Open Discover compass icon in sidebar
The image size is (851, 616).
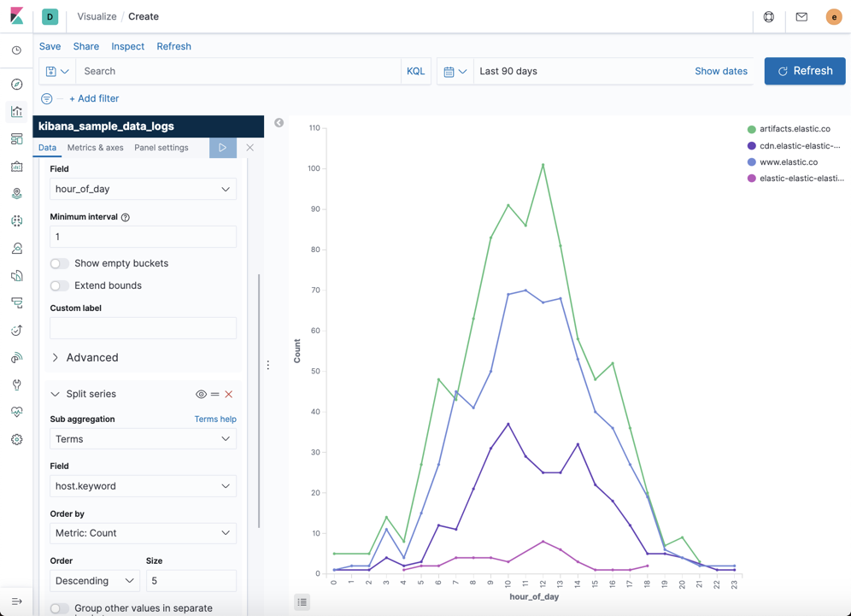tap(17, 84)
